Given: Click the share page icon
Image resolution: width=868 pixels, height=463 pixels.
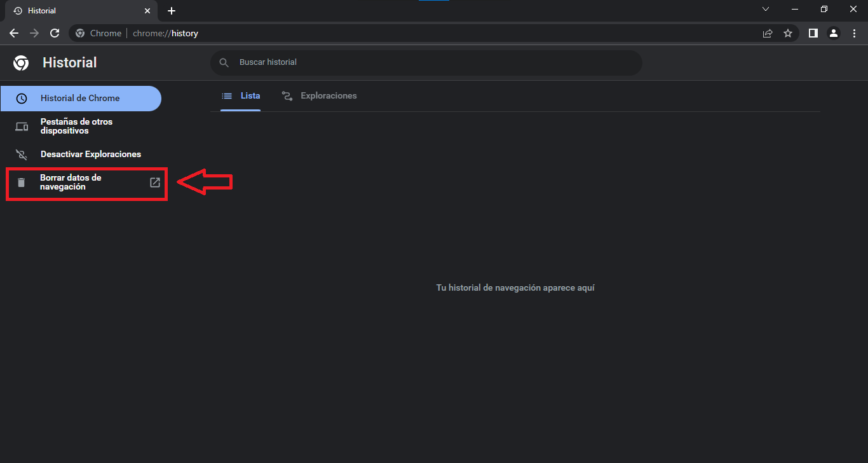Looking at the screenshot, I should pos(768,33).
